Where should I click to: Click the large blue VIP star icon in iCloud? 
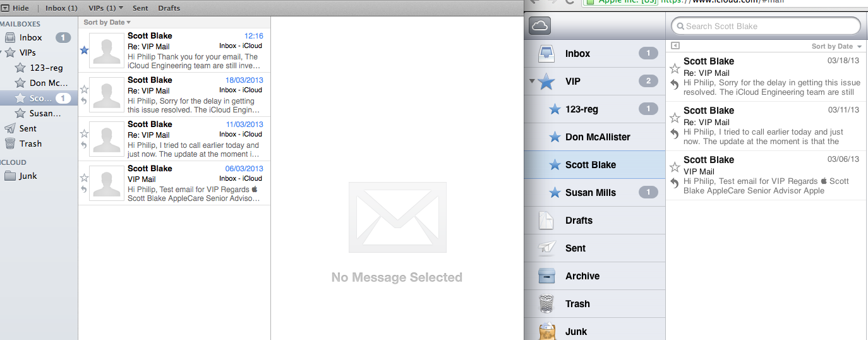(546, 82)
